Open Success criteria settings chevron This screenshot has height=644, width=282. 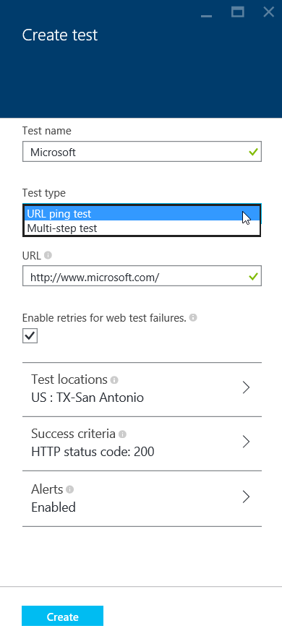246,442
